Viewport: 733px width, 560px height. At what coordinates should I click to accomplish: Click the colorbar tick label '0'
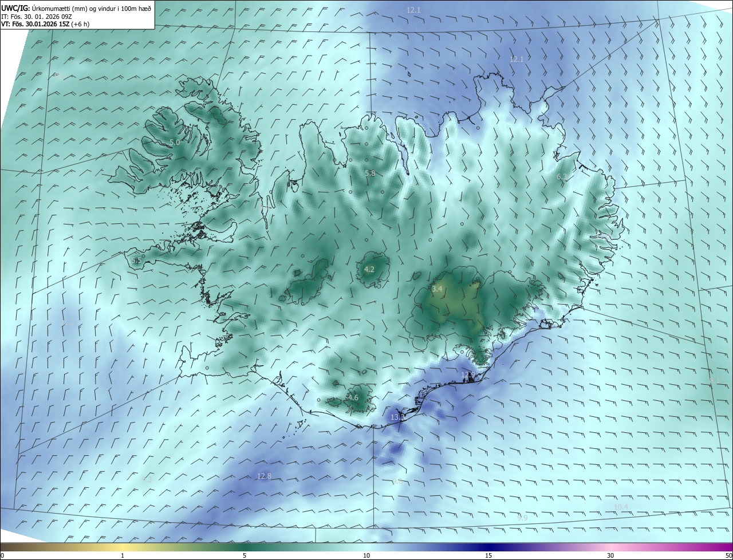pyautogui.click(x=2, y=555)
